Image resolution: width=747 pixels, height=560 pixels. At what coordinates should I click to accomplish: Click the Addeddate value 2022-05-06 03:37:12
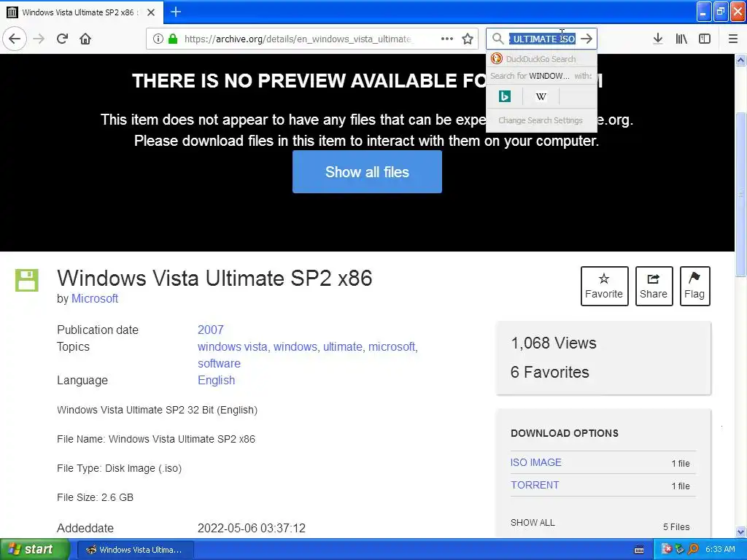tap(252, 528)
